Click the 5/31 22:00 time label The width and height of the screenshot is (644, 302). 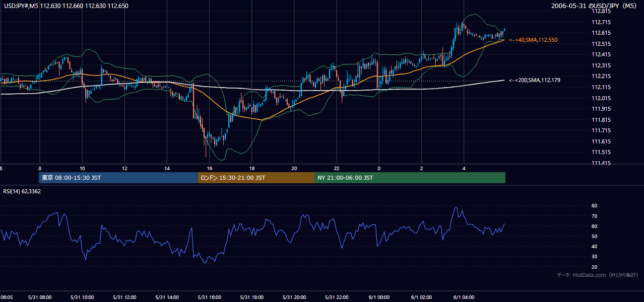click(x=337, y=297)
